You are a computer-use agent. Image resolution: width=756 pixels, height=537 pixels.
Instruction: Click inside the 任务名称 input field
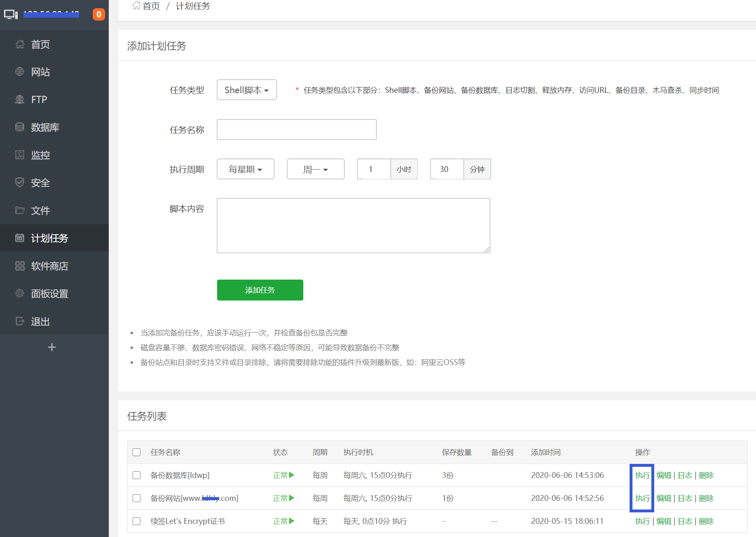click(296, 129)
